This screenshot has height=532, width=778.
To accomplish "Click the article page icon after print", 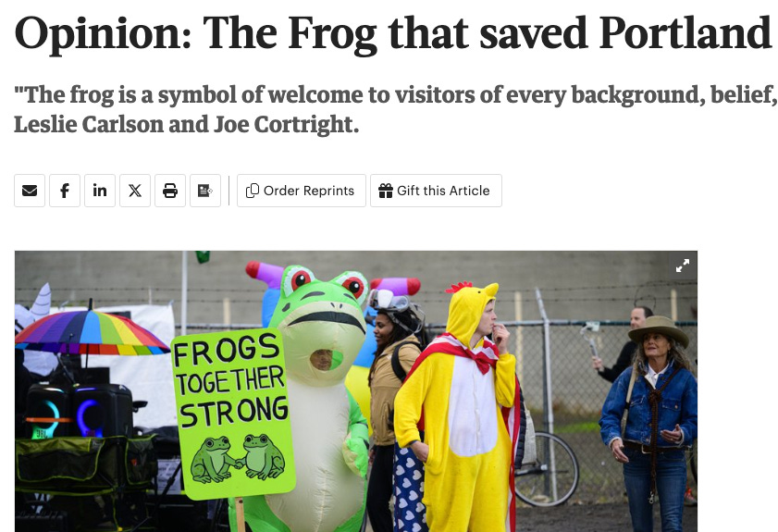I will coord(205,191).
